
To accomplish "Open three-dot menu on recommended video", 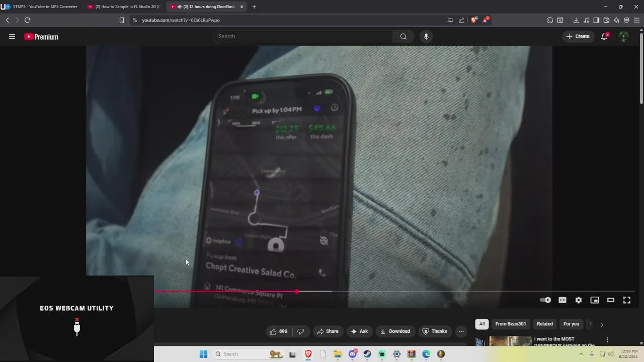I will point(607,340).
